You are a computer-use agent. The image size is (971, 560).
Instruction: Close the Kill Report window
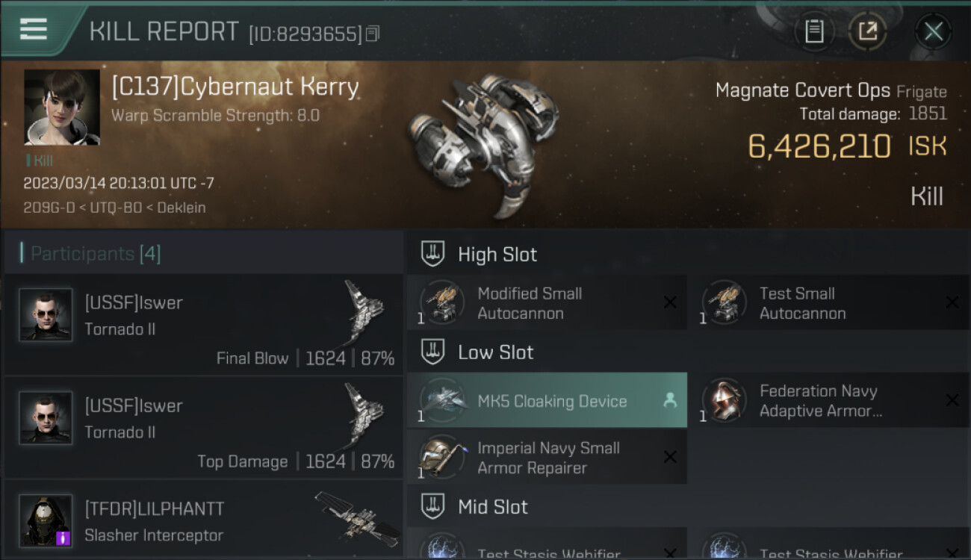(x=933, y=31)
